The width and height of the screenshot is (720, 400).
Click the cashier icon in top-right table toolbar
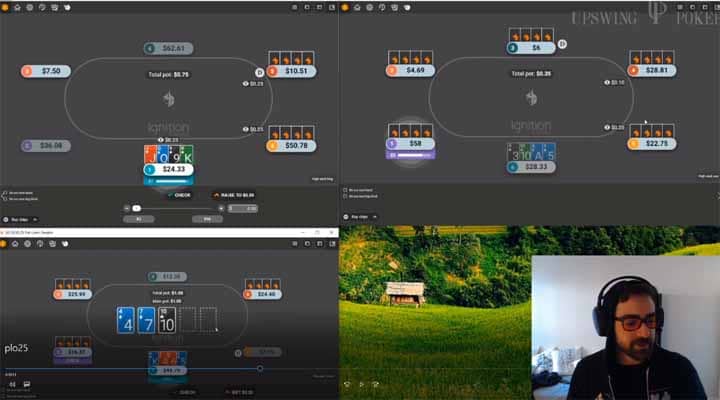(x=394, y=7)
